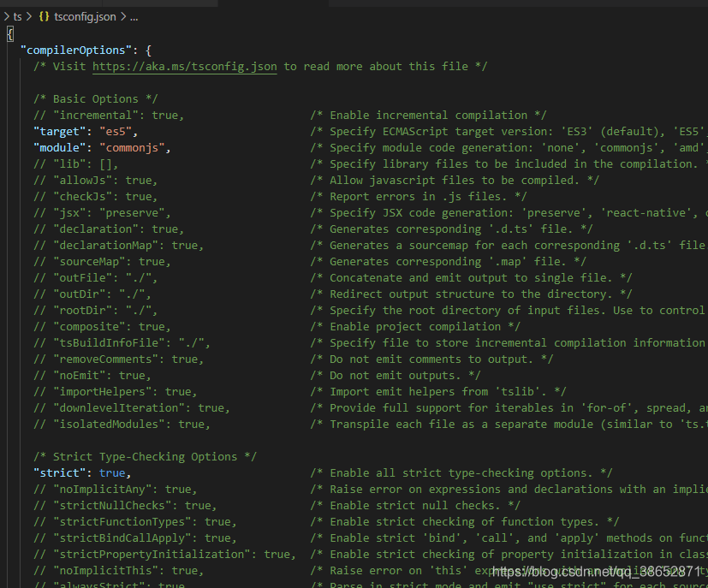Click the opening brace on line one
708x588 pixels.
(10, 34)
